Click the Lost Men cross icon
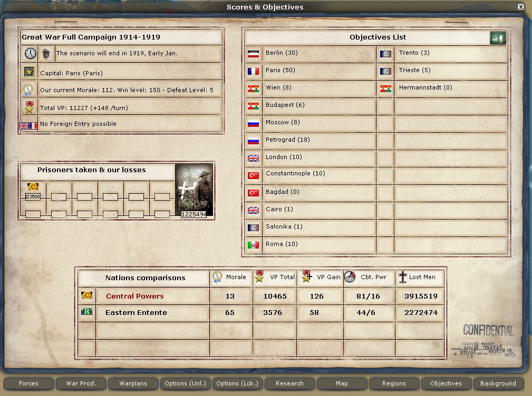532x396 pixels. pyautogui.click(x=403, y=277)
